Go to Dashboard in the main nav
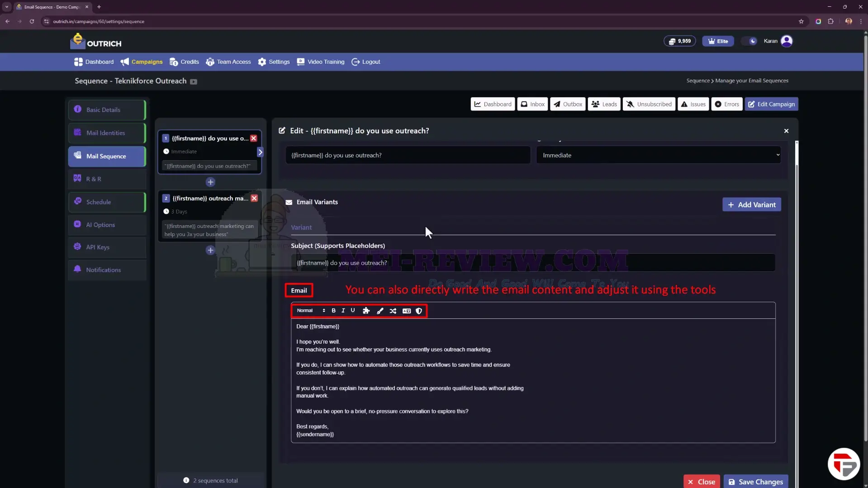This screenshot has width=868, height=488. tap(94, 62)
